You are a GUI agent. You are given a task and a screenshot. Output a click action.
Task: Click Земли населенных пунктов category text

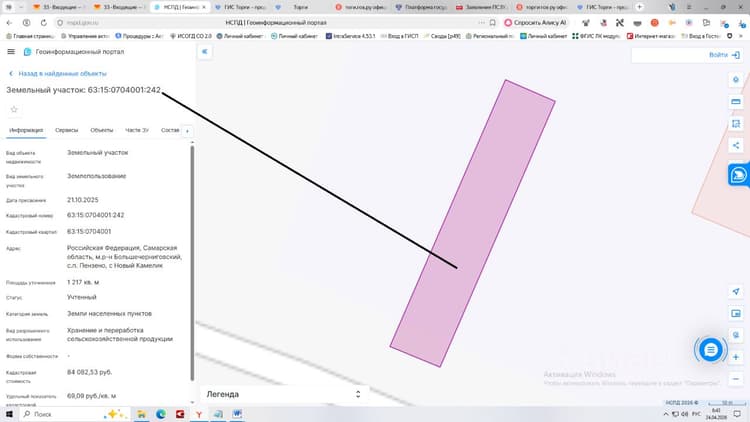point(110,314)
